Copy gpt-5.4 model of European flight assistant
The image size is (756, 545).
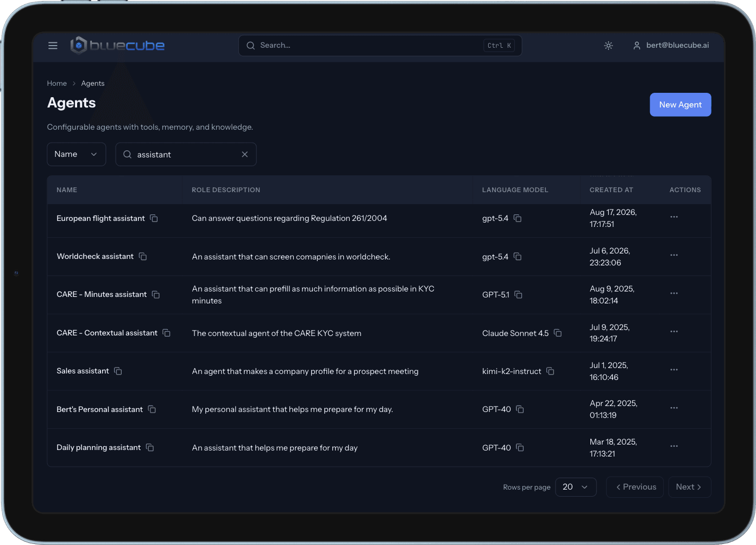pos(518,218)
